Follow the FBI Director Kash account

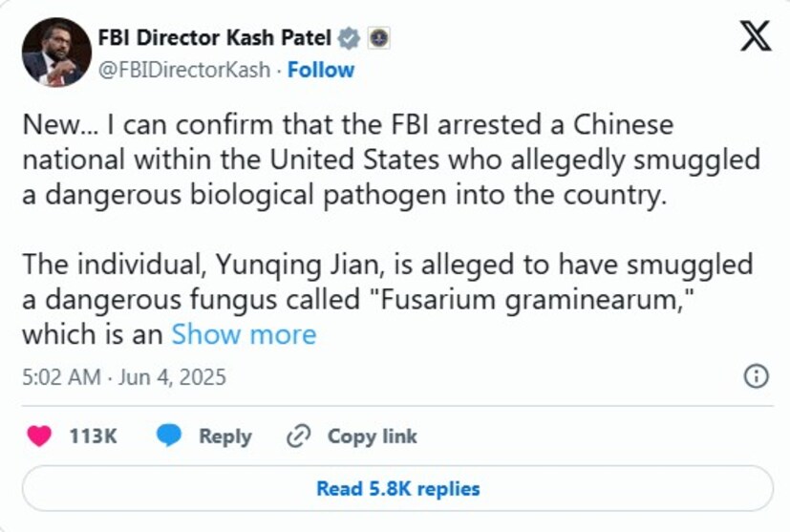pos(321,70)
